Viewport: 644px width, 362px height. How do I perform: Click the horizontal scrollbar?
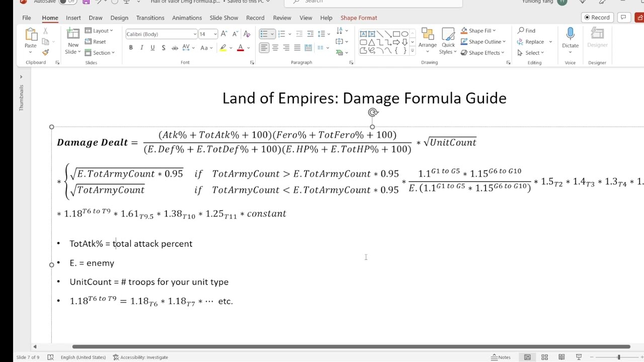tap(351, 346)
